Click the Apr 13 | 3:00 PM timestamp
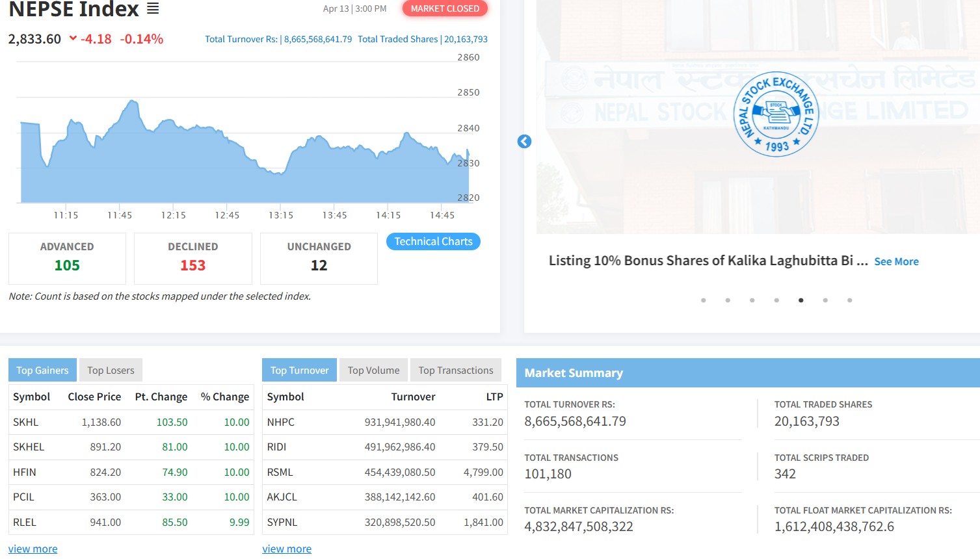The width and height of the screenshot is (980, 559). (354, 9)
